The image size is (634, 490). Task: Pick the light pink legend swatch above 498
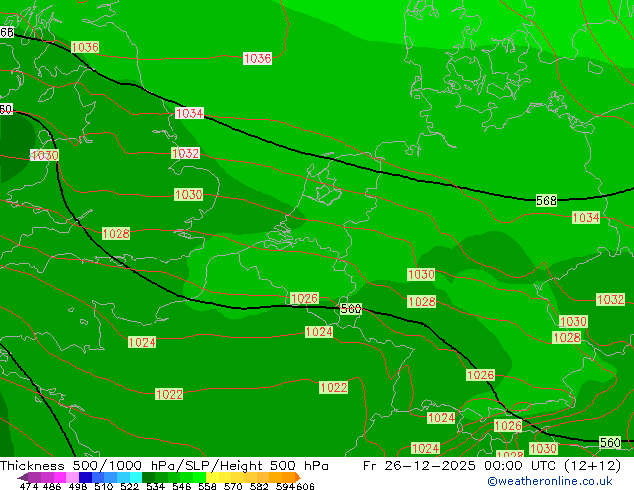pyautogui.click(x=72, y=477)
